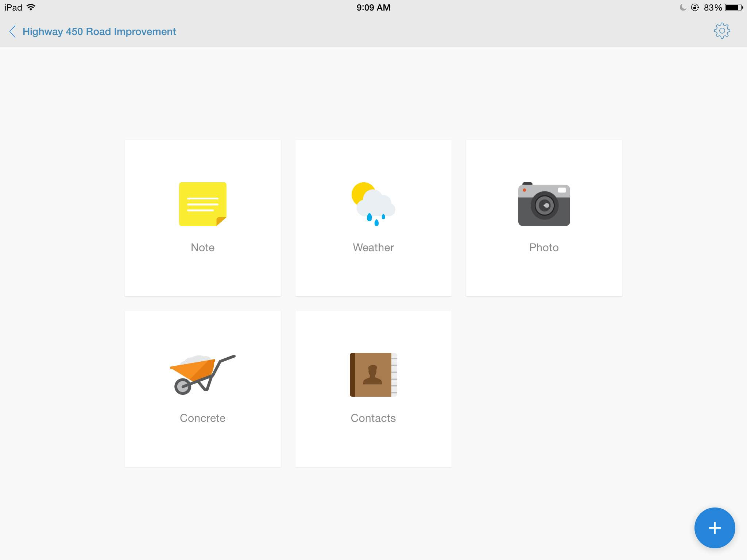
Task: Tap the 83% battery percentage text
Action: [713, 7]
